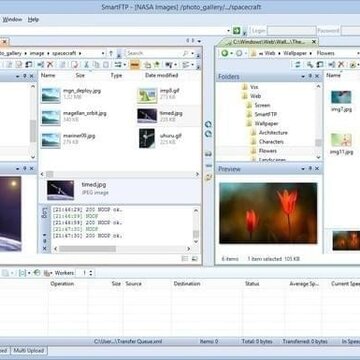The height and width of the screenshot is (360, 360).
Task: Select the img7.jpg local file
Action: pyautogui.click(x=341, y=101)
